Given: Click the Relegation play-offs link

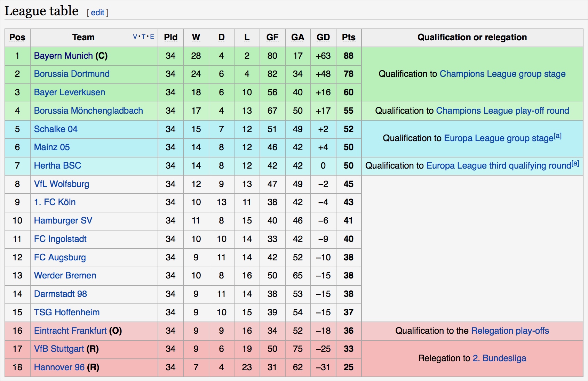Looking at the screenshot, I should click(510, 331).
